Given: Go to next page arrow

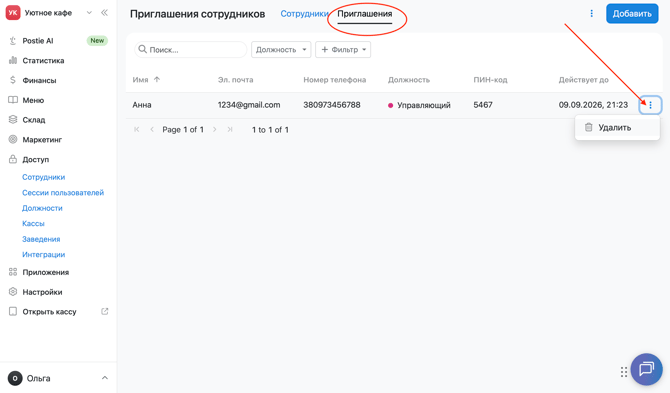Looking at the screenshot, I should pyautogui.click(x=215, y=129).
